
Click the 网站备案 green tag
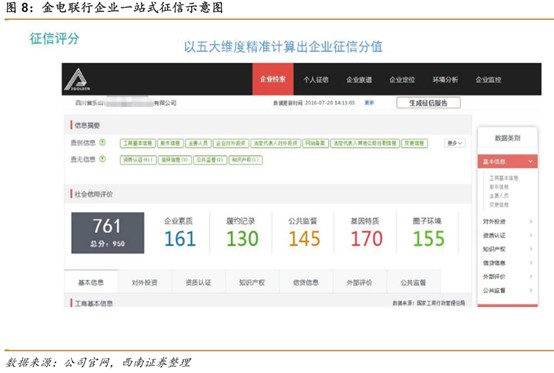[x=316, y=143]
